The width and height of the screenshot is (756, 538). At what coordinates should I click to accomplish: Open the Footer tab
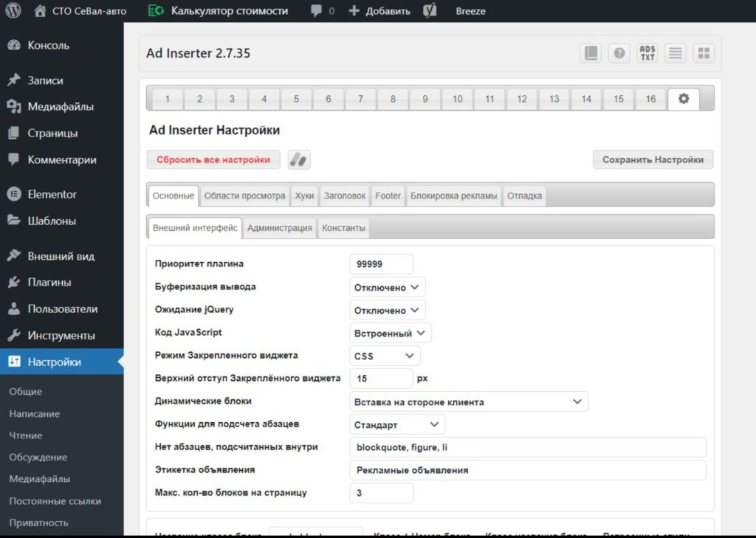388,196
